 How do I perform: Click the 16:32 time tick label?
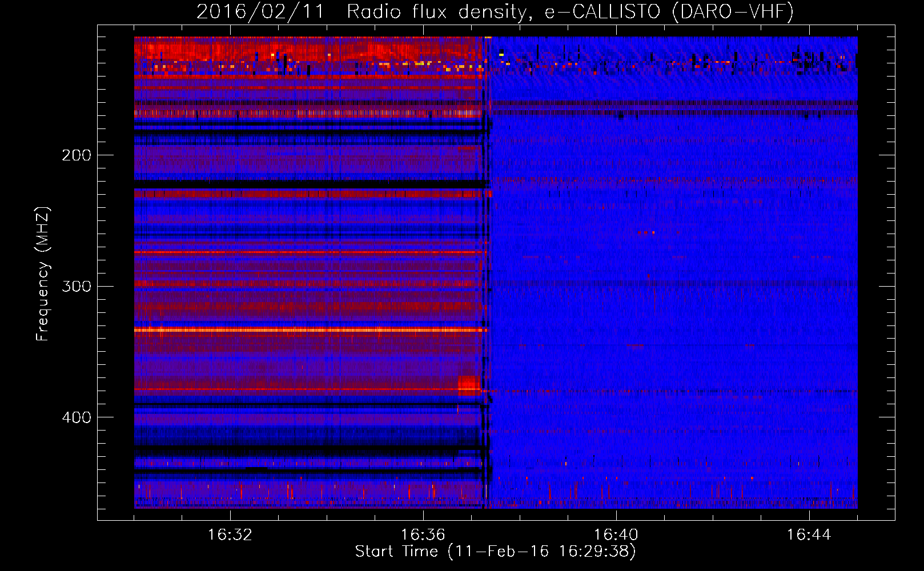[x=230, y=535]
